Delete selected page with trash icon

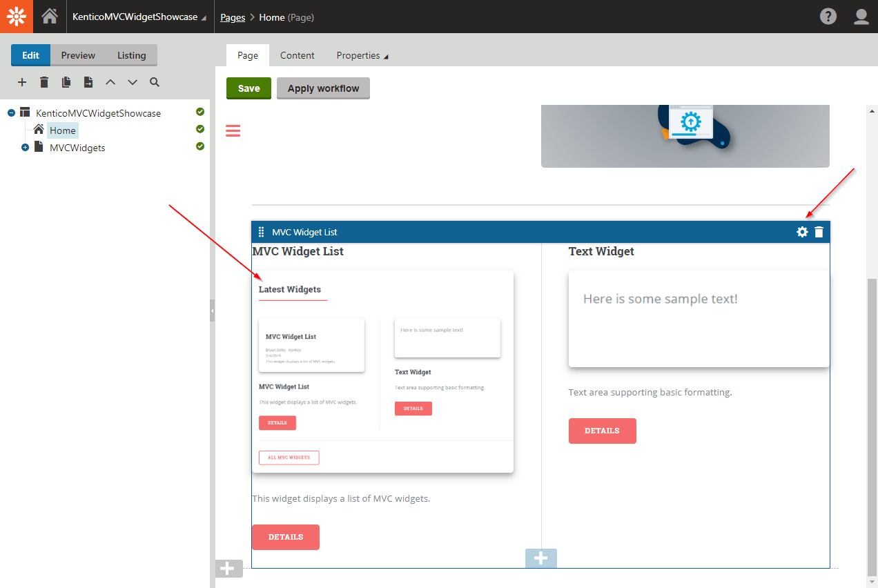coord(44,82)
